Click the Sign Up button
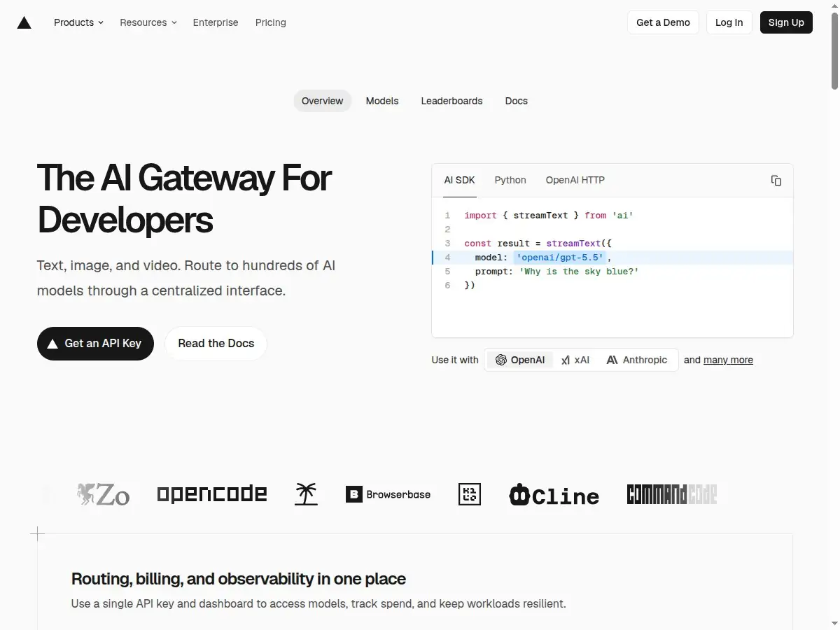 click(786, 22)
